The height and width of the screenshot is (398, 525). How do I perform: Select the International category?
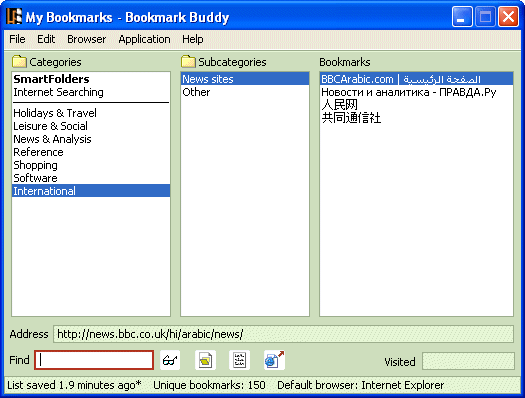pyautogui.click(x=91, y=191)
